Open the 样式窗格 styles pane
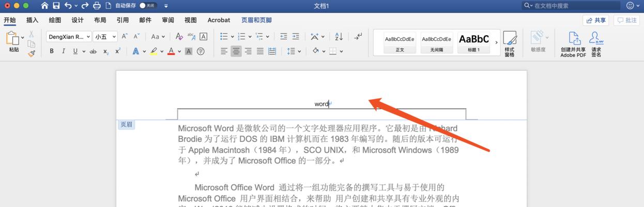644x207 pixels. [510, 43]
